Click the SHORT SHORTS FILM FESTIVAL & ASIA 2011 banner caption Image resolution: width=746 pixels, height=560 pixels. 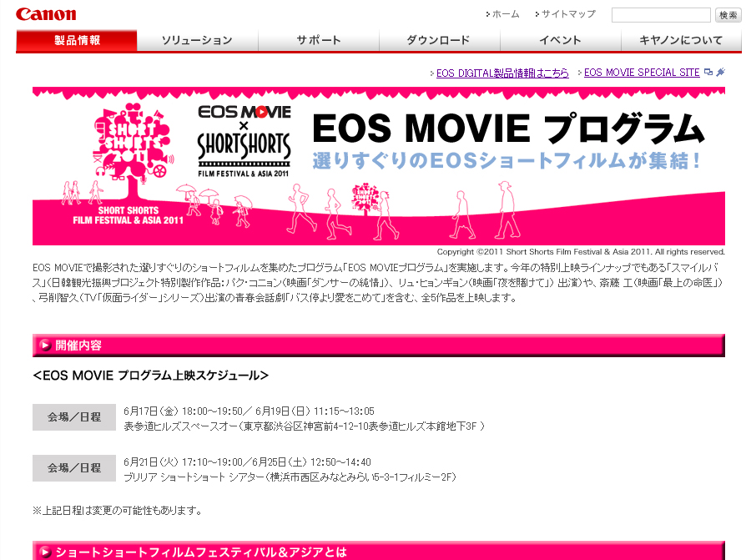[x=128, y=215]
